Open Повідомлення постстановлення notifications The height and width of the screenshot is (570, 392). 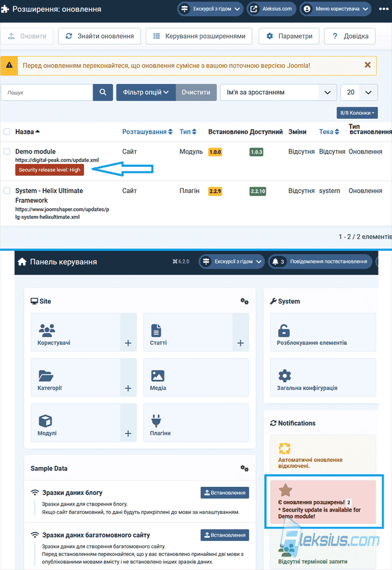click(320, 261)
